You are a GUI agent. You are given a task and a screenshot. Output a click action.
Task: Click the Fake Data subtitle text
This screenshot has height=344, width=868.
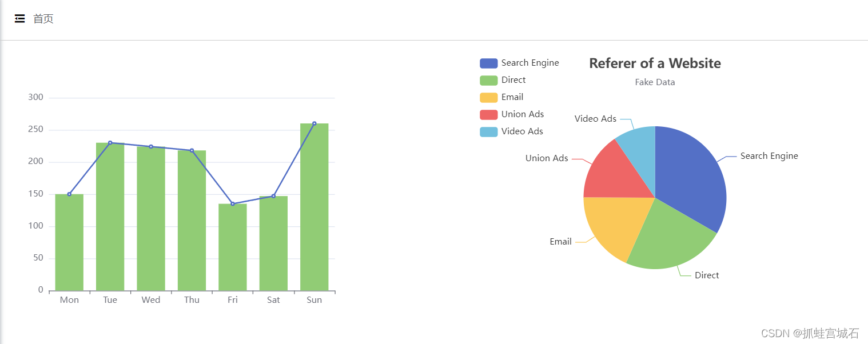point(654,82)
